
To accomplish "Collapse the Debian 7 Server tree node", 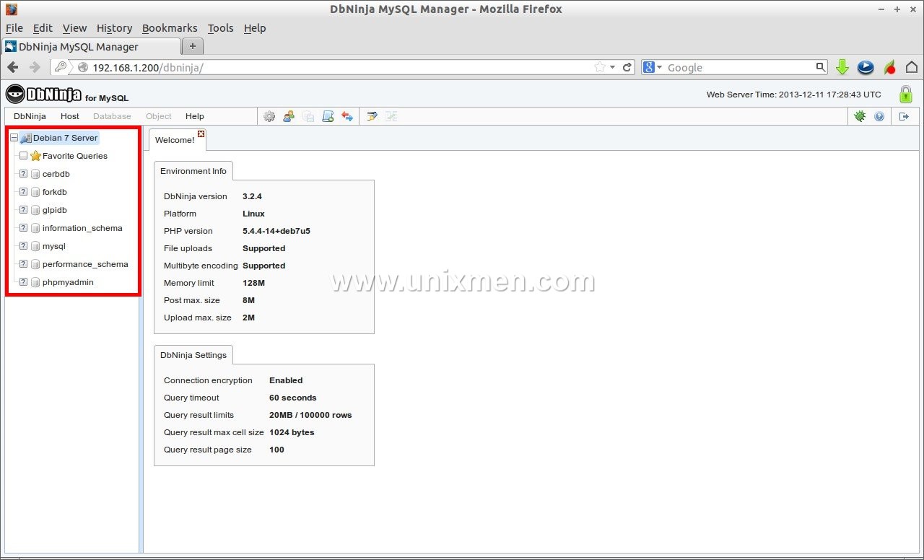I will pyautogui.click(x=14, y=138).
